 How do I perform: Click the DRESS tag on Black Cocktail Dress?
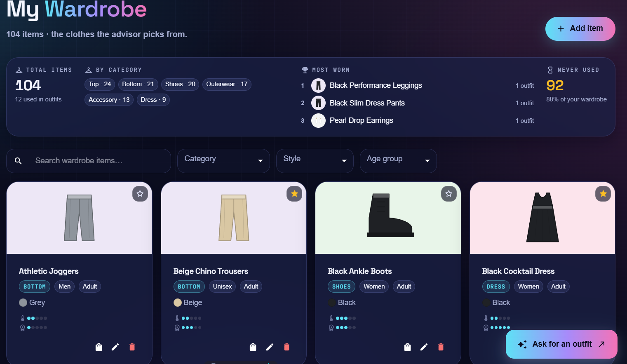pyautogui.click(x=496, y=287)
